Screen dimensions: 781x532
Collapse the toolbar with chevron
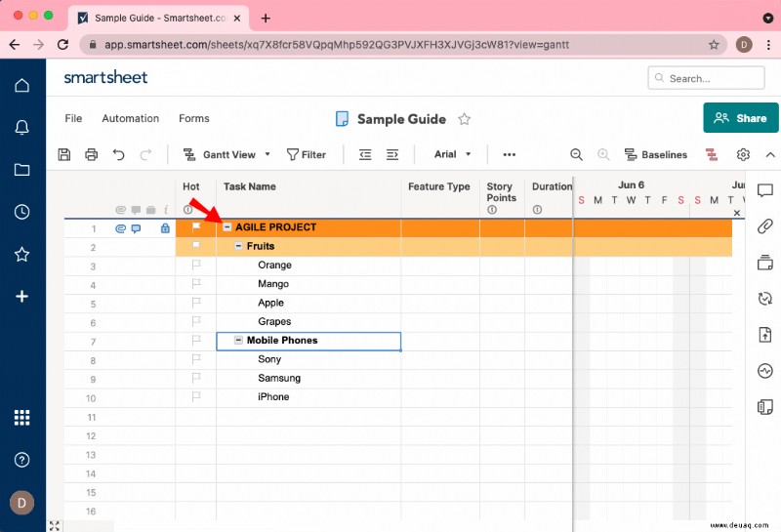pyautogui.click(x=770, y=154)
